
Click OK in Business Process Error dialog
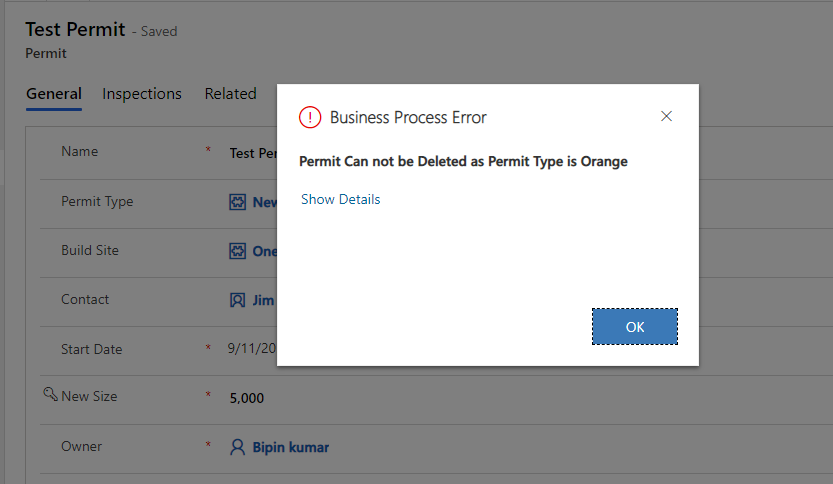(x=635, y=327)
